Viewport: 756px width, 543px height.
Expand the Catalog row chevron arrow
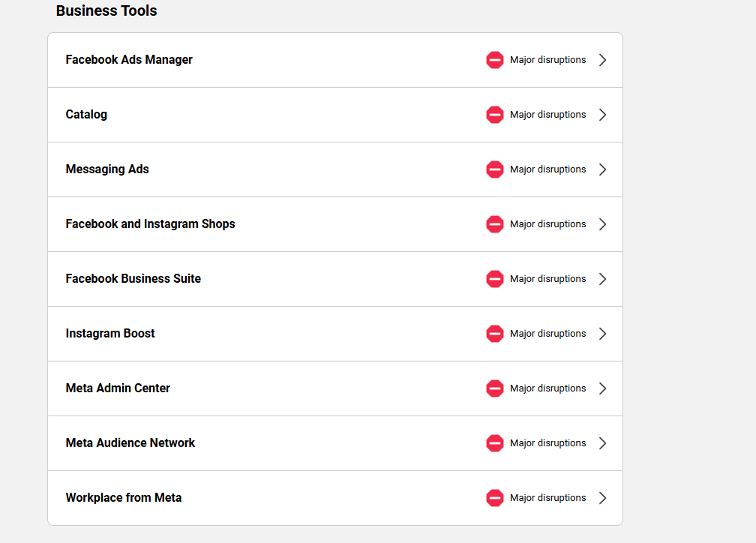(603, 115)
